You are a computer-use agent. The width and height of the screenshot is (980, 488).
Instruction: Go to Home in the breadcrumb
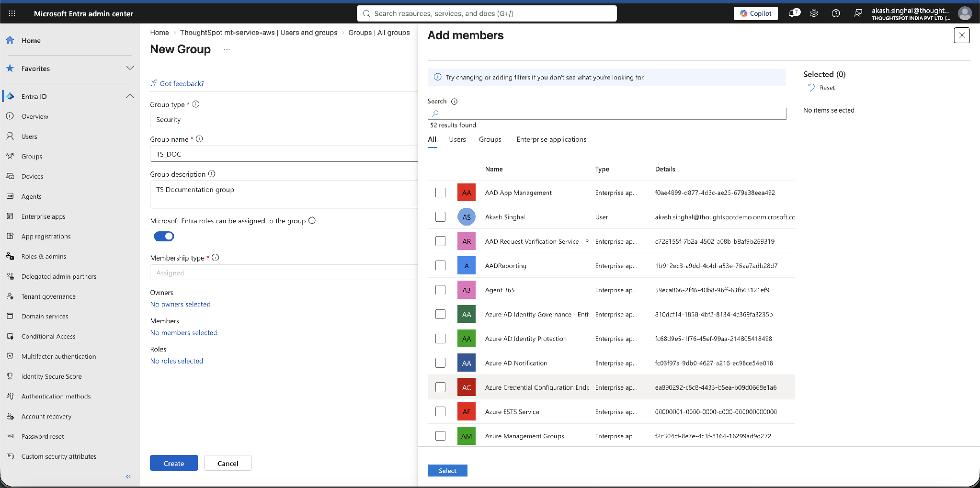pyautogui.click(x=160, y=33)
